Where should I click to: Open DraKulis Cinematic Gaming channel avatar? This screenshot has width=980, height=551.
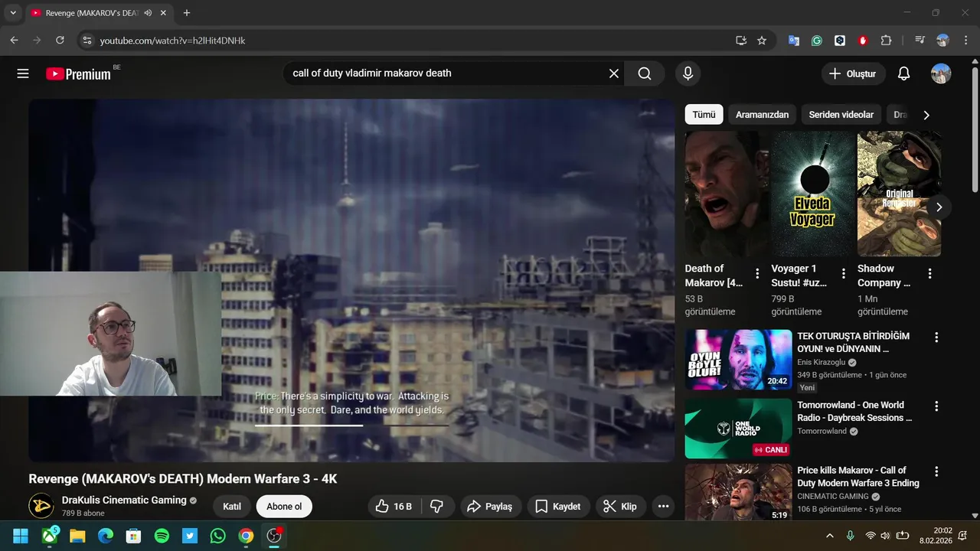[41, 506]
